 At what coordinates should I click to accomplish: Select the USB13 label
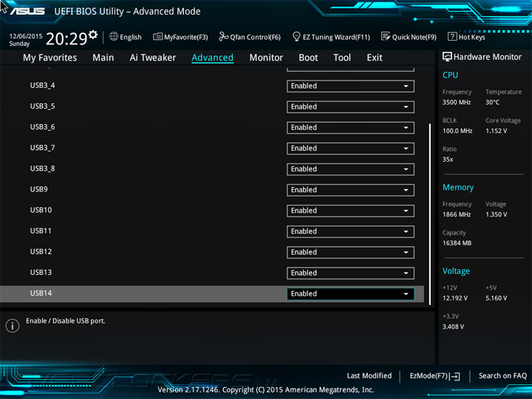(x=41, y=273)
